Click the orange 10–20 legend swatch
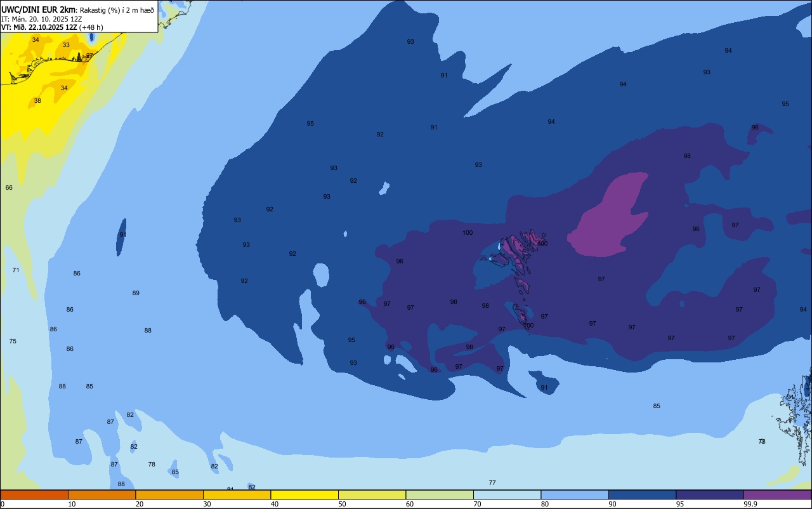812x509 pixels. 101,494
